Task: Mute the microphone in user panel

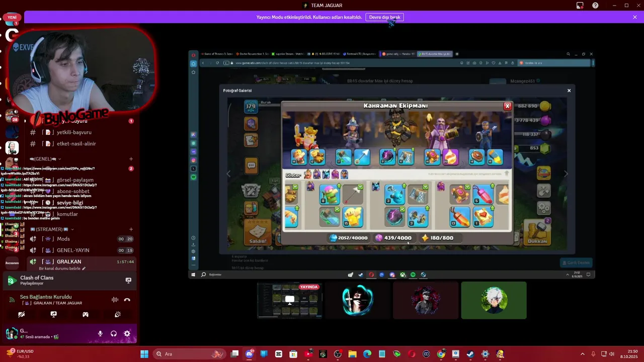Action: click(x=100, y=333)
